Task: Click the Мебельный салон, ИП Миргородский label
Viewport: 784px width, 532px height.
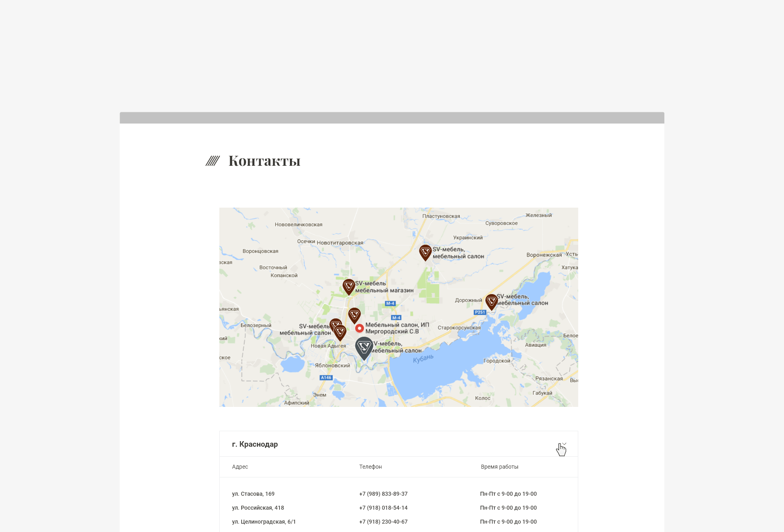Action: 397,328
